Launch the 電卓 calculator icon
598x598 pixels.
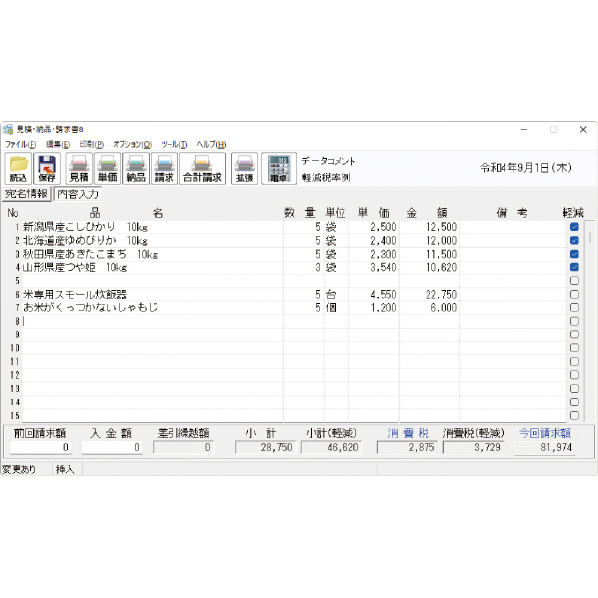point(279,169)
